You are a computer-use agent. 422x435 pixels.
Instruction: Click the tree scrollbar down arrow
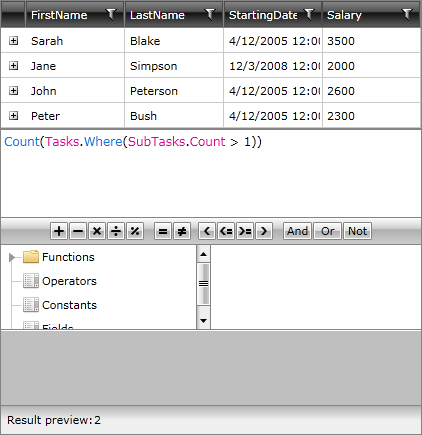pos(203,321)
